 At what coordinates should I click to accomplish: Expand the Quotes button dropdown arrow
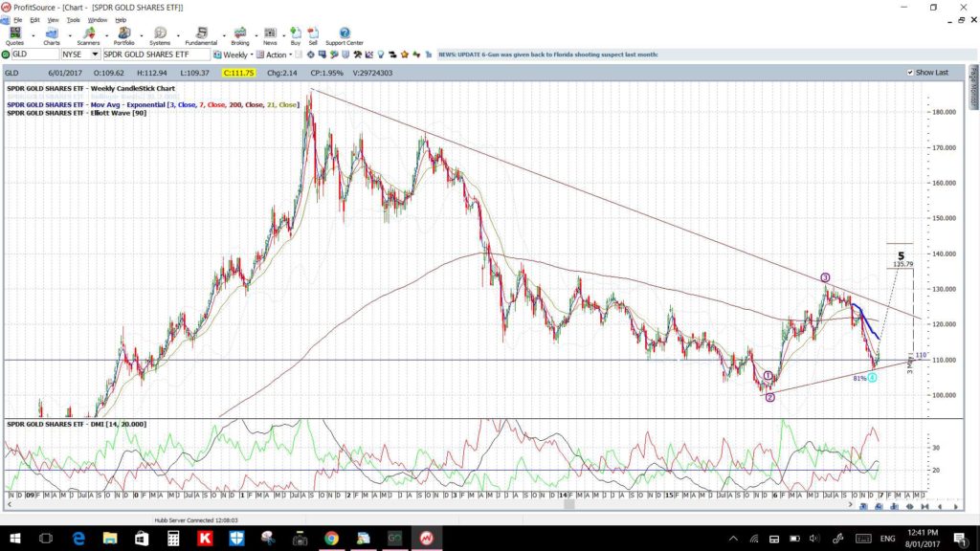[x=33, y=35]
